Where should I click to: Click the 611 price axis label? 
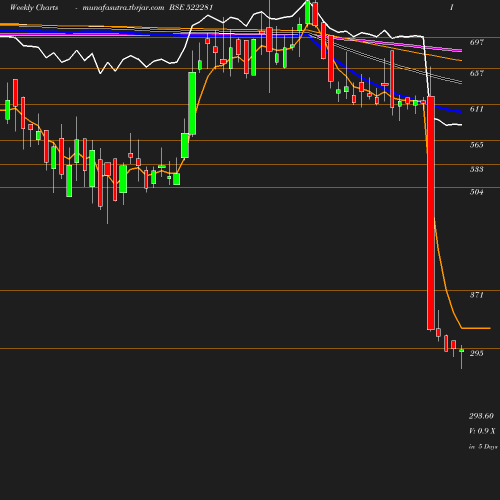(x=477, y=109)
